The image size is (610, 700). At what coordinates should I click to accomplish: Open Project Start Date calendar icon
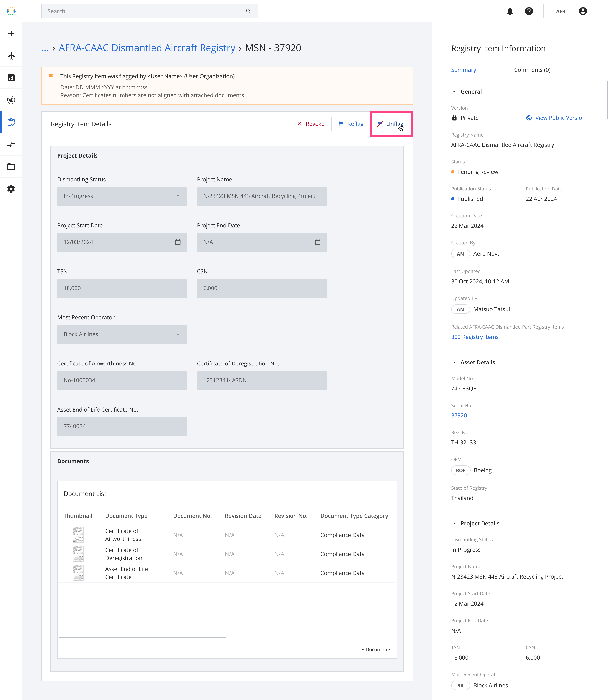(x=178, y=242)
